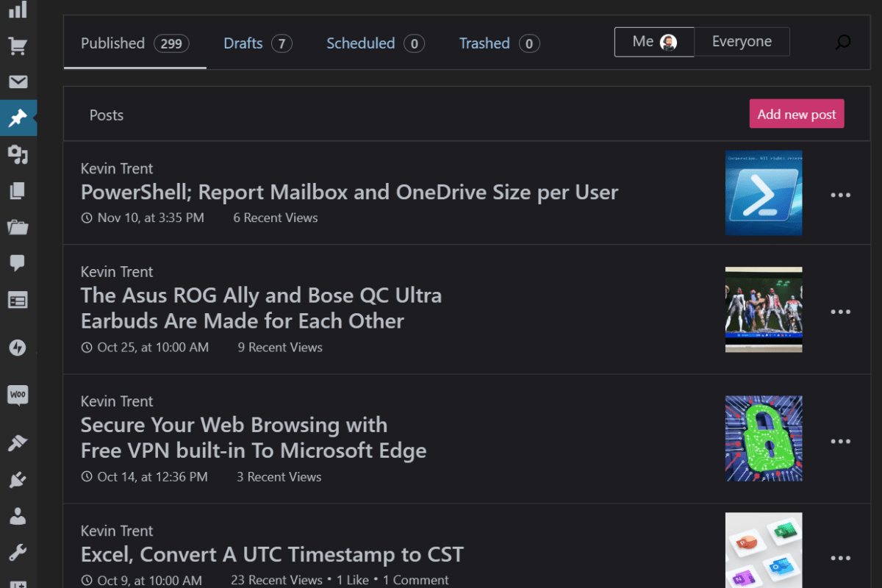
Task: Open Media library icon in sidebar
Action: coord(18,154)
